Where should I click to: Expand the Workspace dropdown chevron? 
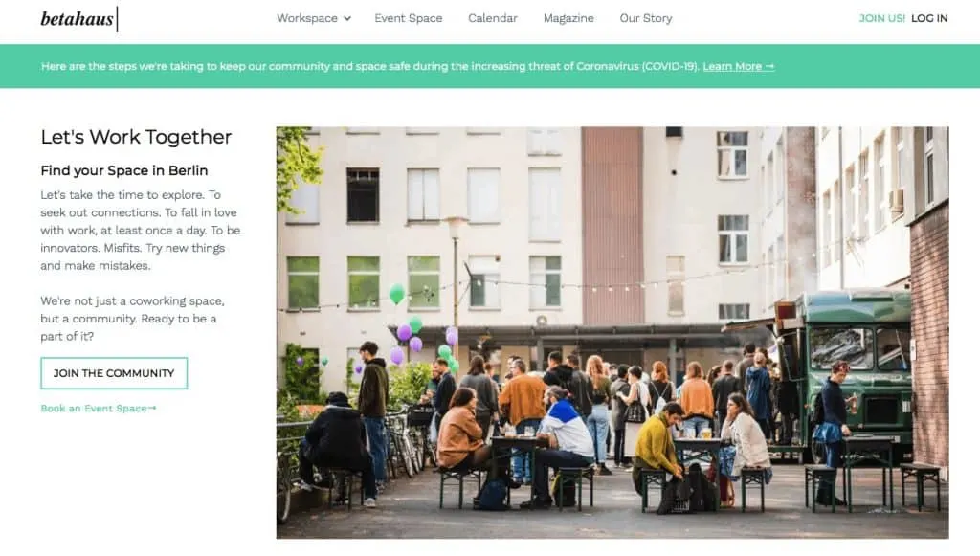[x=347, y=19]
